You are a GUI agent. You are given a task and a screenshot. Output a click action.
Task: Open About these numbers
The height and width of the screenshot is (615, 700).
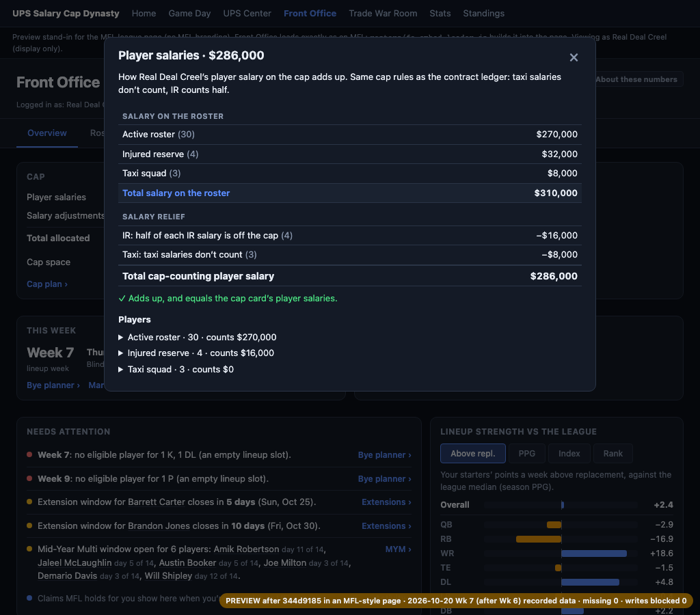636,79
